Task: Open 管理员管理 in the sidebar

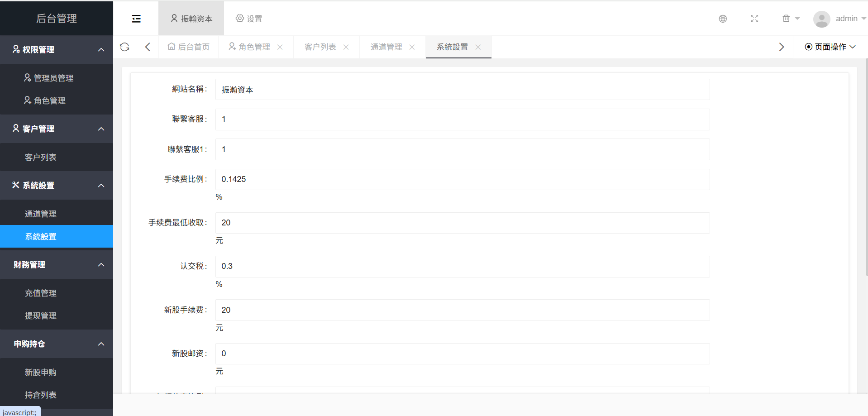Action: click(x=57, y=78)
